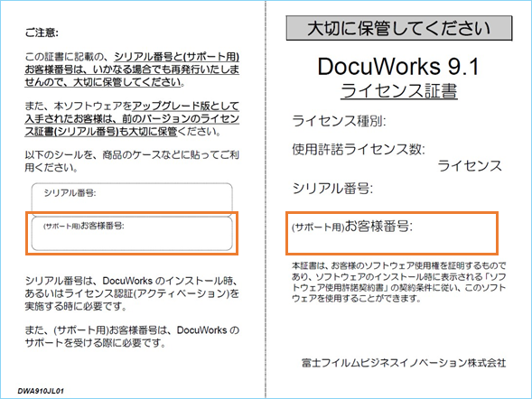Click '(サポート用)お客様番号:' on the right certificate
Image resolution: width=532 pixels, height=399 pixels.
click(352, 226)
